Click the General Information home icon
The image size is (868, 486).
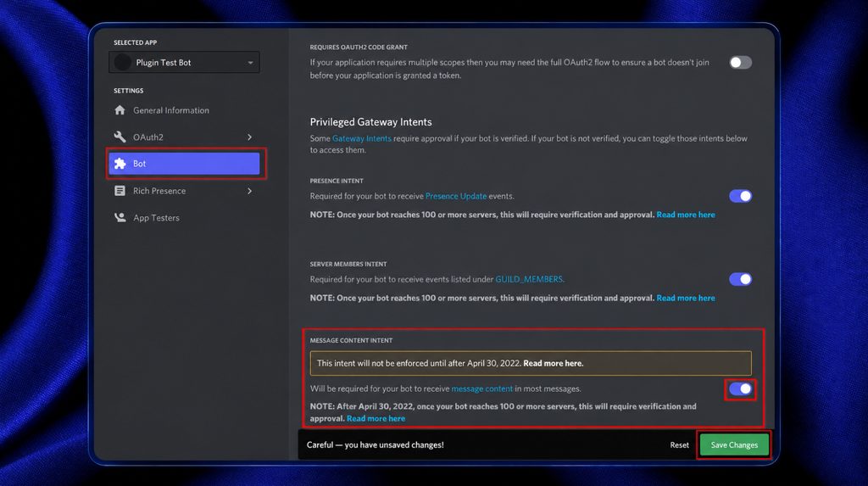[120, 110]
